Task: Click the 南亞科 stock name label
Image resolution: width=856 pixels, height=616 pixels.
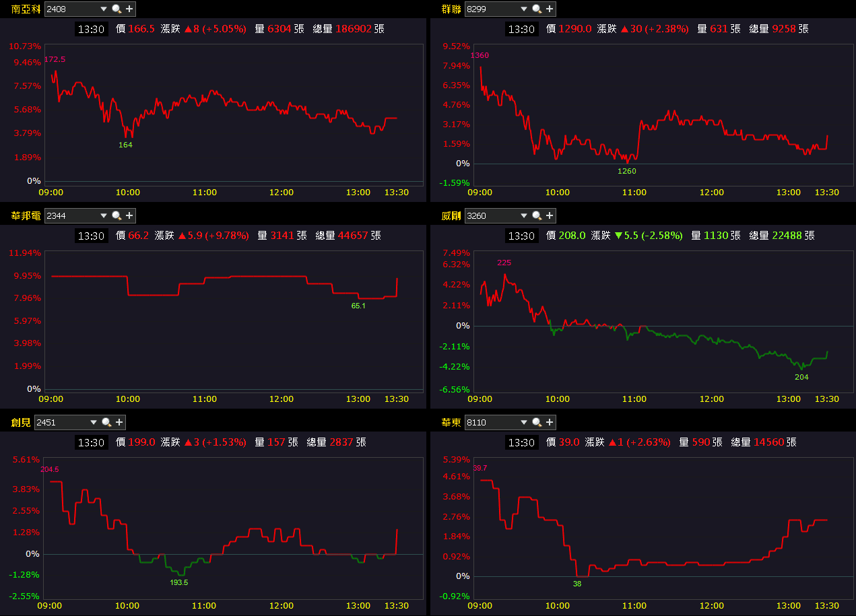Action: (x=26, y=9)
